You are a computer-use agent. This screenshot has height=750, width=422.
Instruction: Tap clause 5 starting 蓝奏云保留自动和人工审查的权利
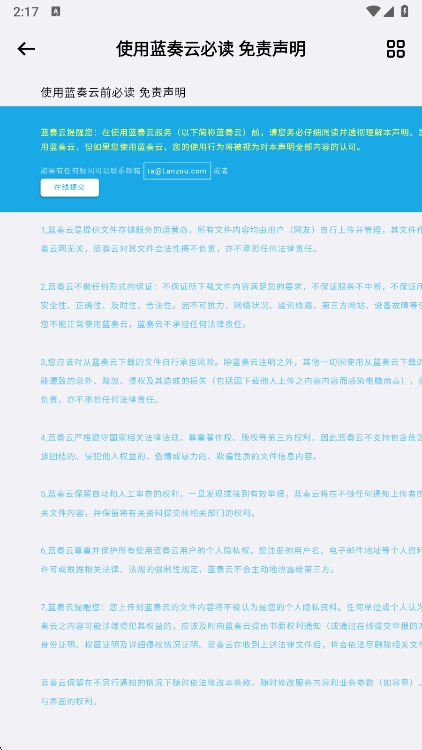(x=231, y=503)
